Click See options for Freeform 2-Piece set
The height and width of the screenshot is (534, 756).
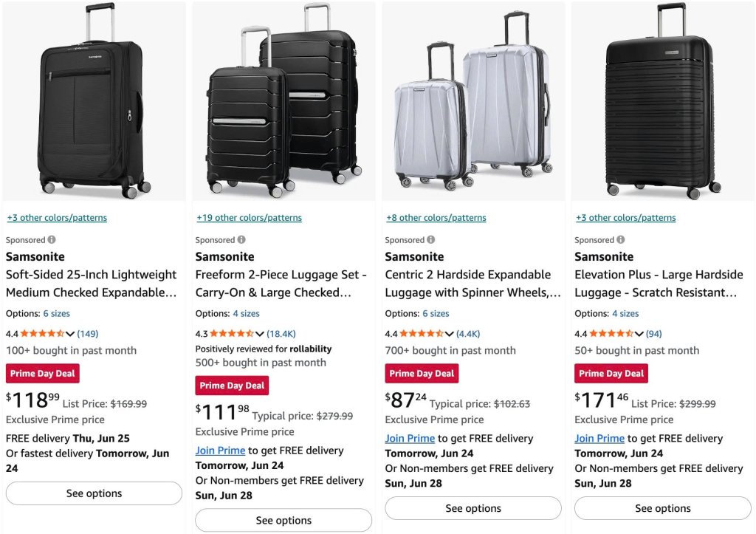tap(283, 521)
